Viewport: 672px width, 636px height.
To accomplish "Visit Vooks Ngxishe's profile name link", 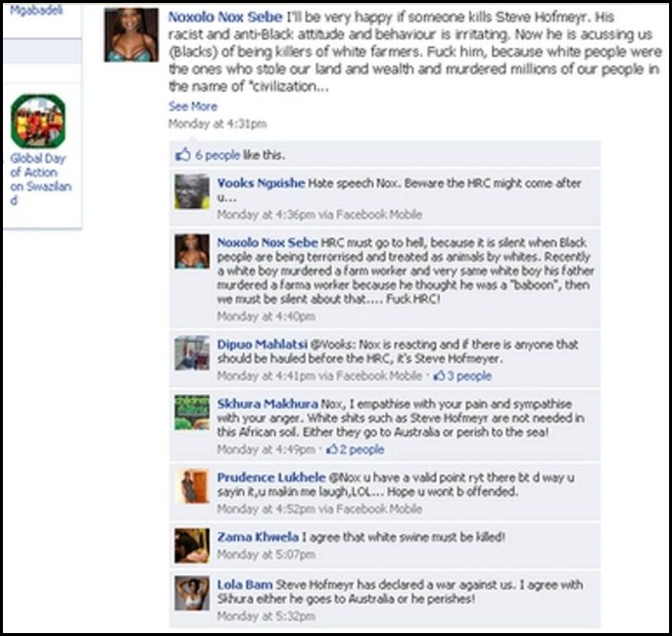I will click(x=261, y=183).
